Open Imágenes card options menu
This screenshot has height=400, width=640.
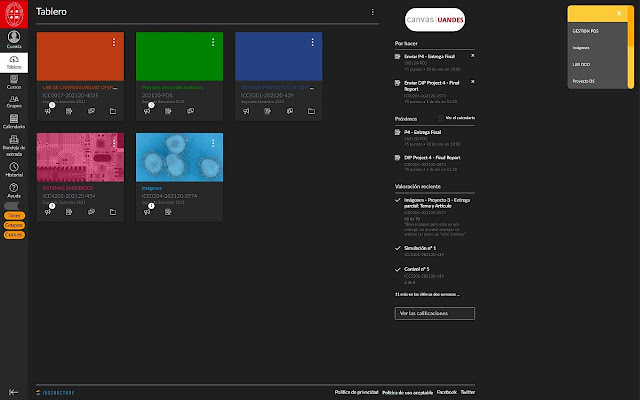point(213,143)
